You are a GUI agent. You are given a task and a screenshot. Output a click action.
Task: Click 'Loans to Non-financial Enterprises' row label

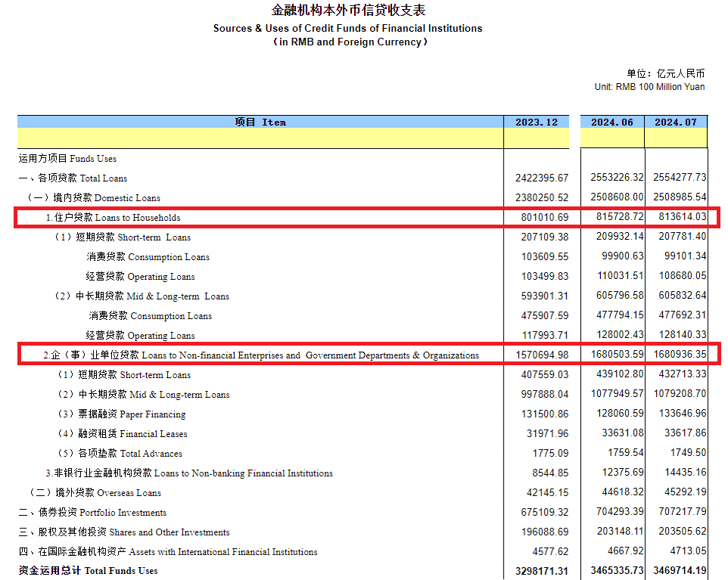[261, 355]
